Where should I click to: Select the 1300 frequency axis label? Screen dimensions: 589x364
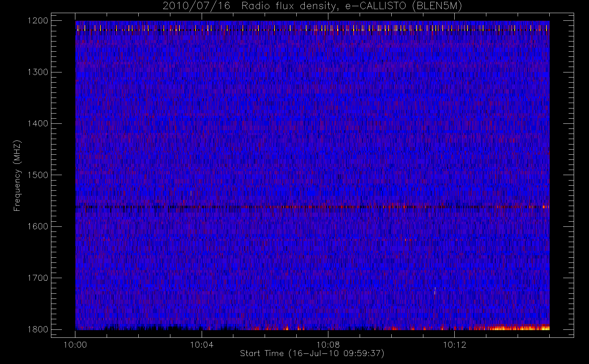click(x=38, y=72)
